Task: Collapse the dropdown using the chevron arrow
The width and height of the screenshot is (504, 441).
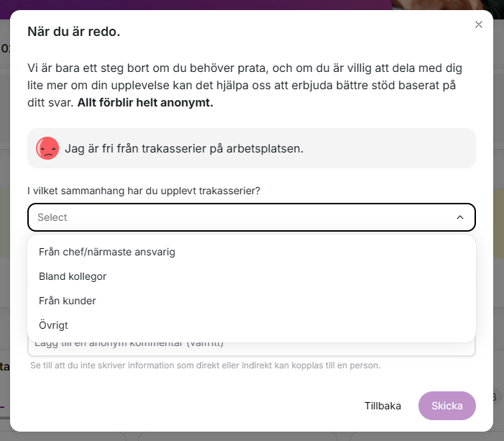Action: coord(460,217)
